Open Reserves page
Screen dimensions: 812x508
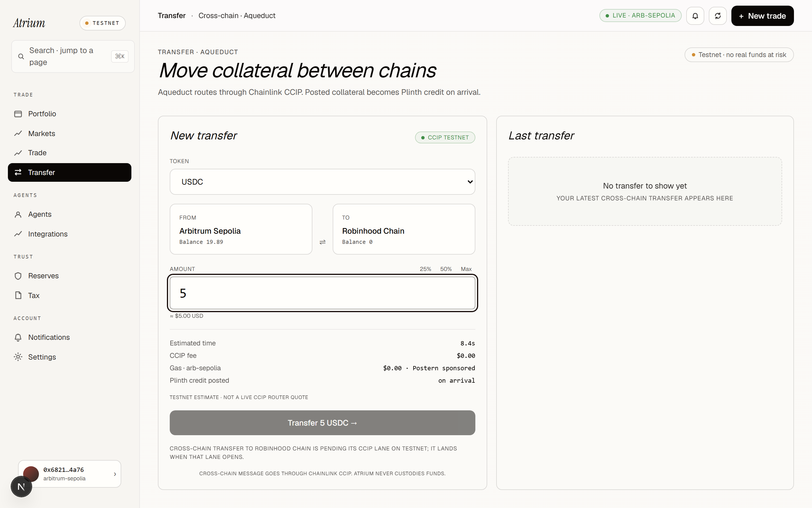pos(69,276)
